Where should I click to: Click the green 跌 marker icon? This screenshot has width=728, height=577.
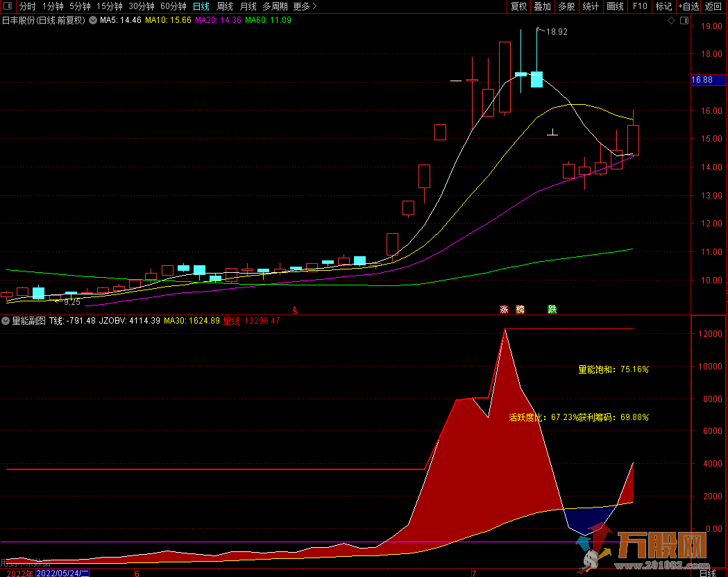(552, 309)
